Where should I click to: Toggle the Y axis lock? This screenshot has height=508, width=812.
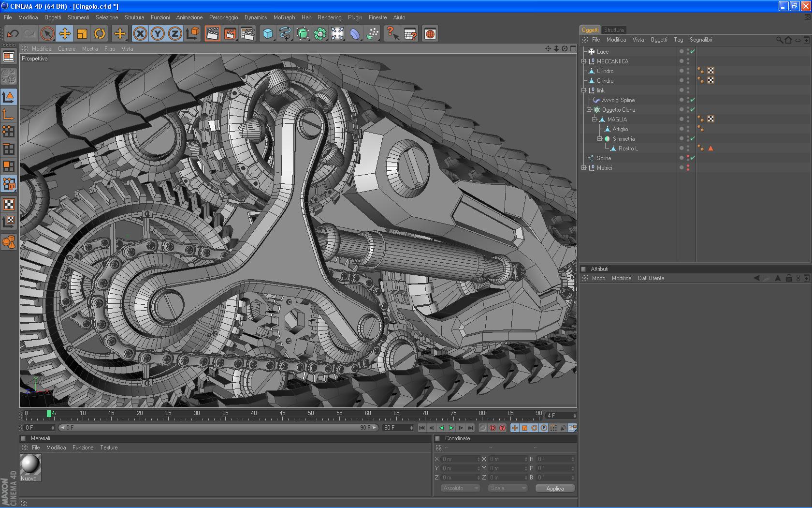pos(158,34)
